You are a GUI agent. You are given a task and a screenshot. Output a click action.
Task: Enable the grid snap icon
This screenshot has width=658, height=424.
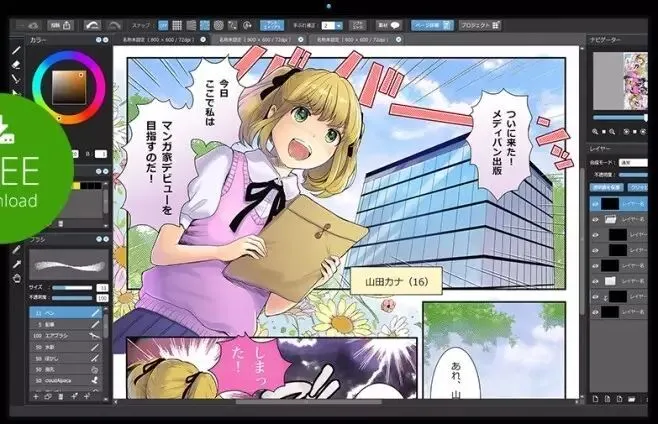[x=177, y=26]
